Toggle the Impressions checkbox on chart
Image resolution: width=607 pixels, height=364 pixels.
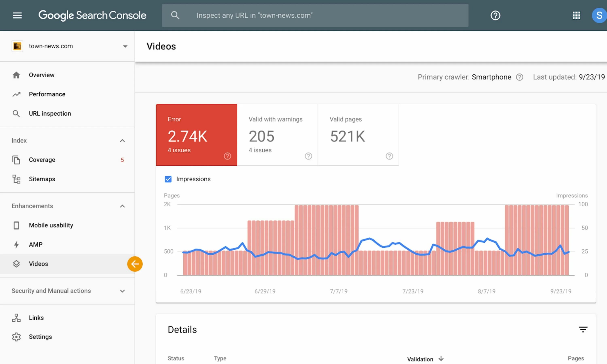pyautogui.click(x=168, y=179)
